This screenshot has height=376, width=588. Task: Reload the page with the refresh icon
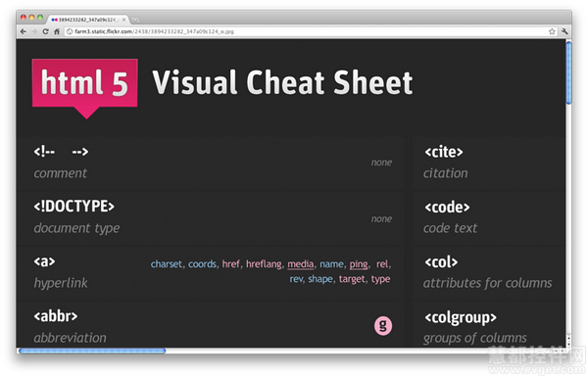45,32
